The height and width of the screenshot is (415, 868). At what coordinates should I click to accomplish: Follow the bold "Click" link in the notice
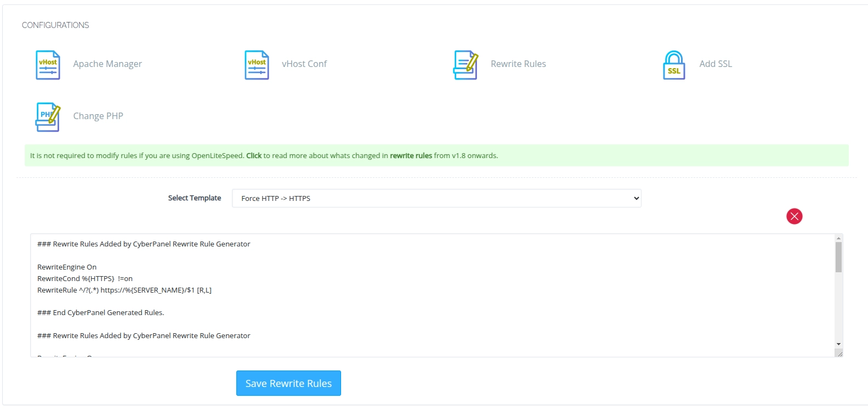254,156
